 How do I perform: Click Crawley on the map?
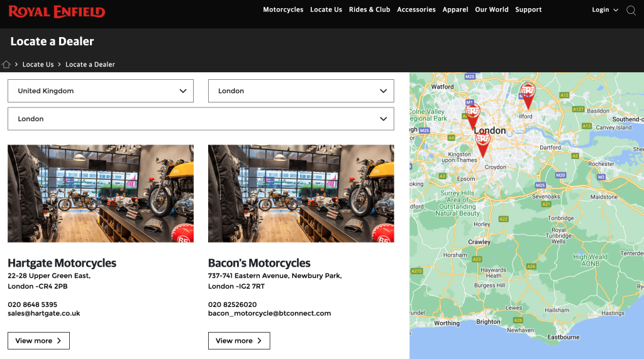479,242
